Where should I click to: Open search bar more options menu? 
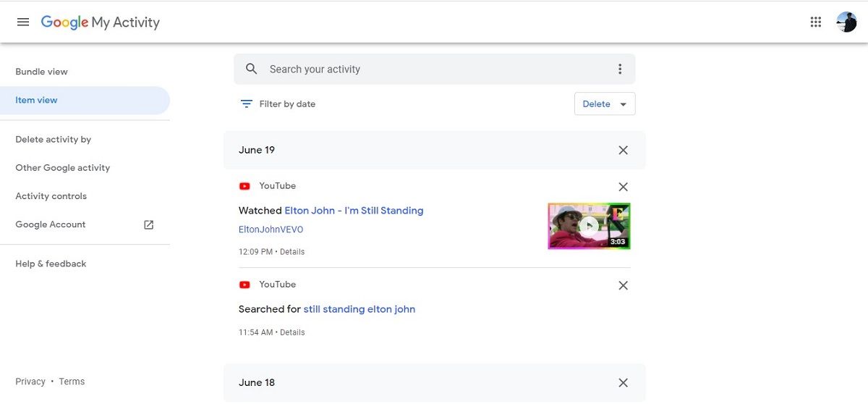click(620, 69)
